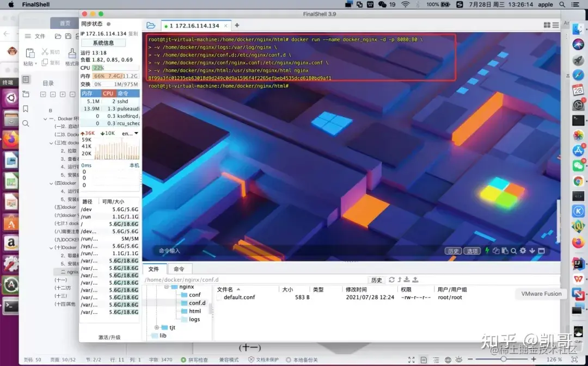The width and height of the screenshot is (588, 366).
Task: Add a new session tab with plus
Action: click(237, 26)
